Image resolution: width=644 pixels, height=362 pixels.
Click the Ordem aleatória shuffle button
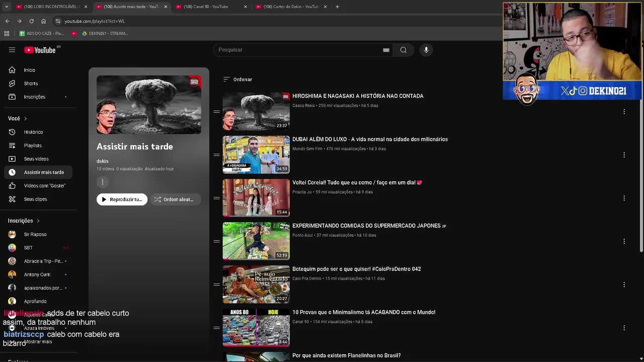point(175,200)
